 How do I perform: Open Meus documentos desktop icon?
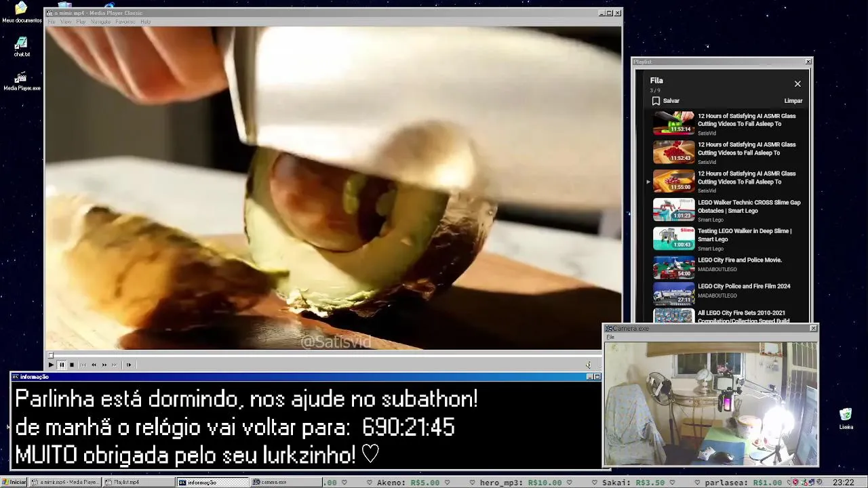22,13
